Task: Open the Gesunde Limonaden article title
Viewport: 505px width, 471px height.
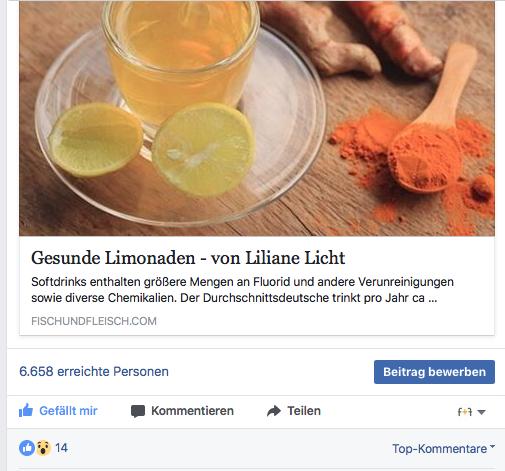Action: point(188,258)
